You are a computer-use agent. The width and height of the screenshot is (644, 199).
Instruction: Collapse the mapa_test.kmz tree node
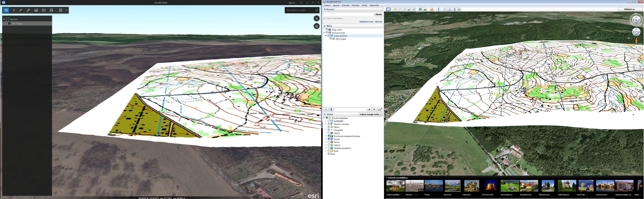[x=326, y=36]
